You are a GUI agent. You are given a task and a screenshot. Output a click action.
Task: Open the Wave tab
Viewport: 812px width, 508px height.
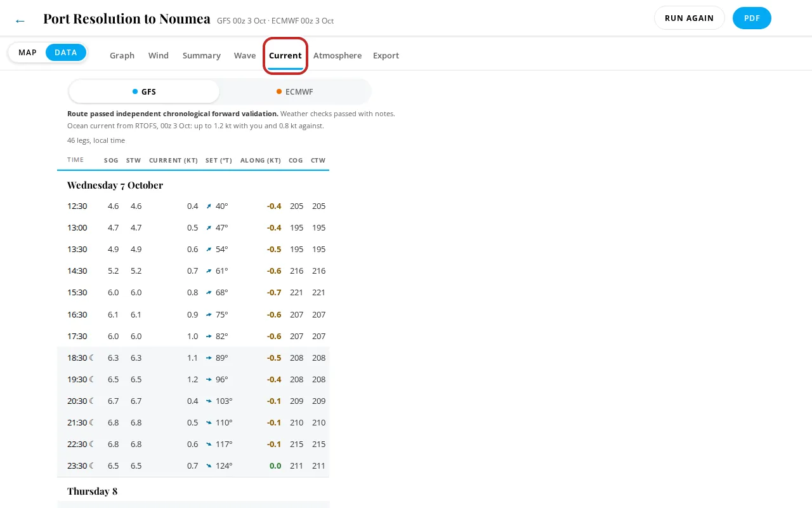(x=245, y=55)
